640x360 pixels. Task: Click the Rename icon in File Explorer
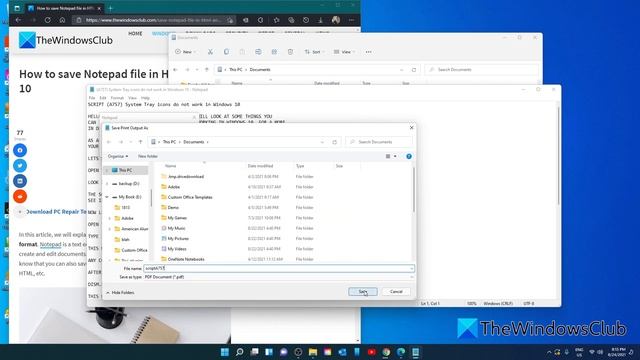(258, 52)
